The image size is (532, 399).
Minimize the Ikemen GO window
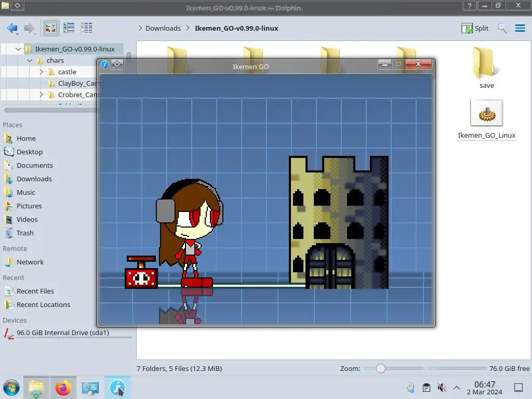click(x=385, y=64)
